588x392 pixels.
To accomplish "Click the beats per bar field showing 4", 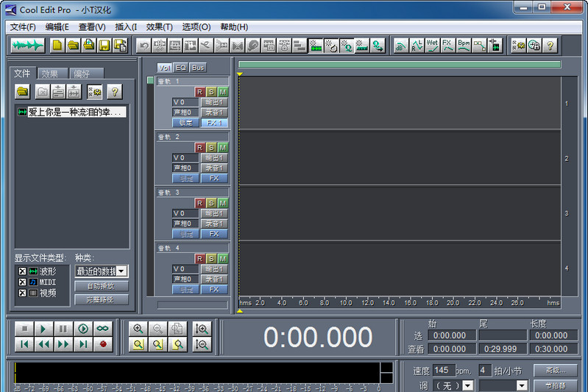I will (x=485, y=370).
